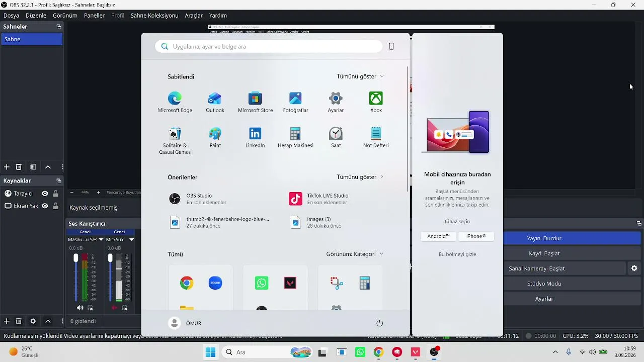Delete the selected scene in Sahneler
644x362 pixels.
(x=19, y=167)
